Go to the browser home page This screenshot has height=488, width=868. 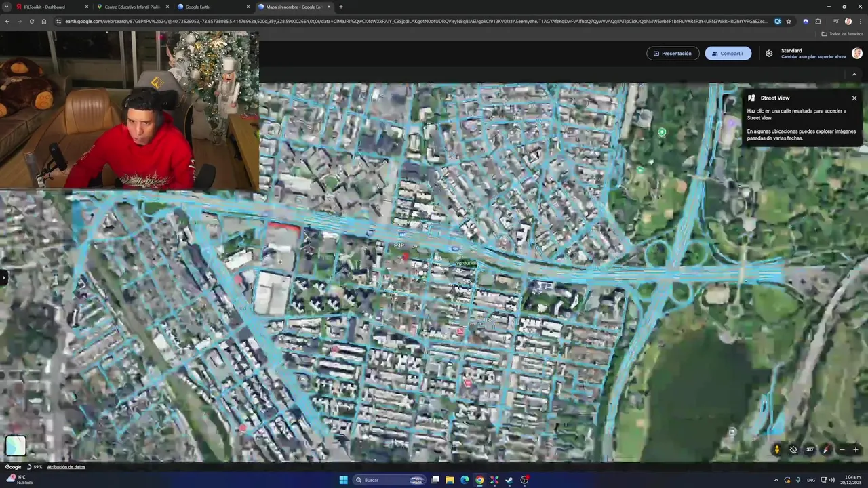[43, 21]
